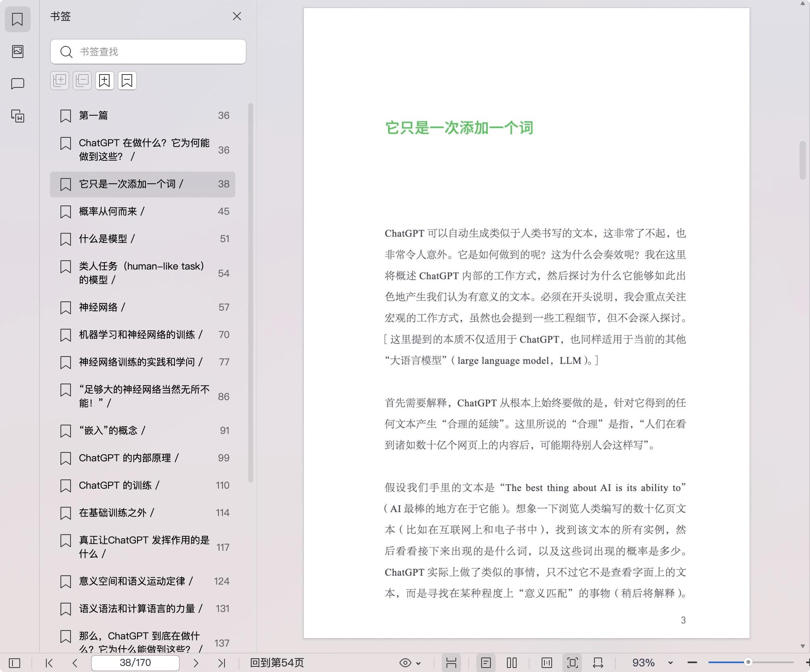Click page number 124 in bookmarks list
This screenshot has height=672, width=810.
click(222, 581)
